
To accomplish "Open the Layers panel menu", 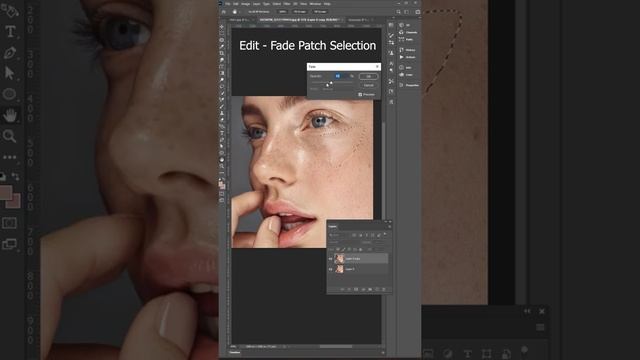I will (389, 227).
